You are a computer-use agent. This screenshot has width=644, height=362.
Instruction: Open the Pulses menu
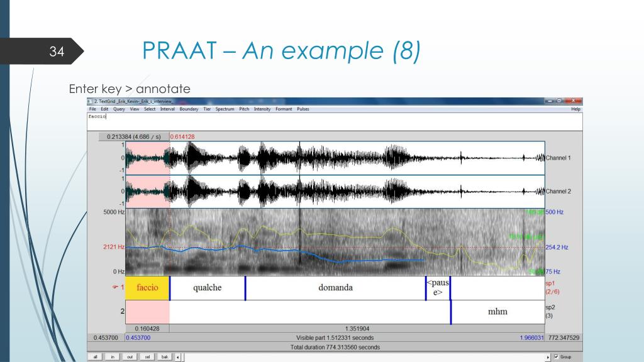tap(303, 109)
